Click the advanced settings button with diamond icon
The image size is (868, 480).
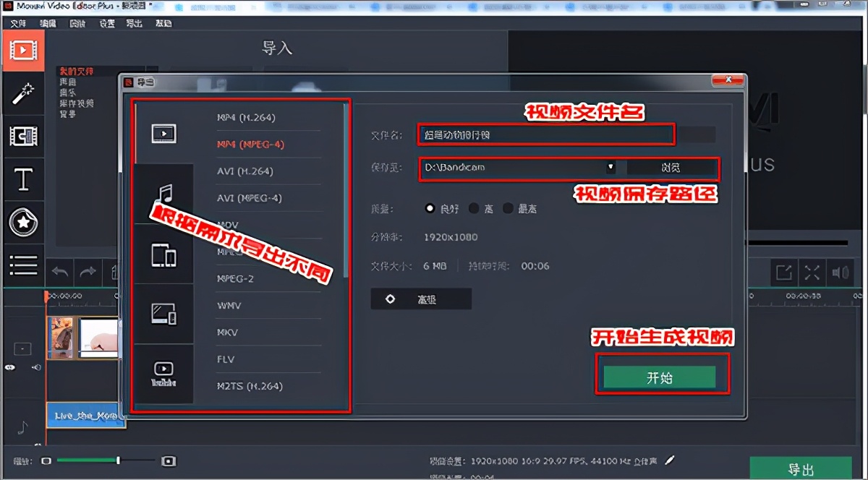(421, 299)
